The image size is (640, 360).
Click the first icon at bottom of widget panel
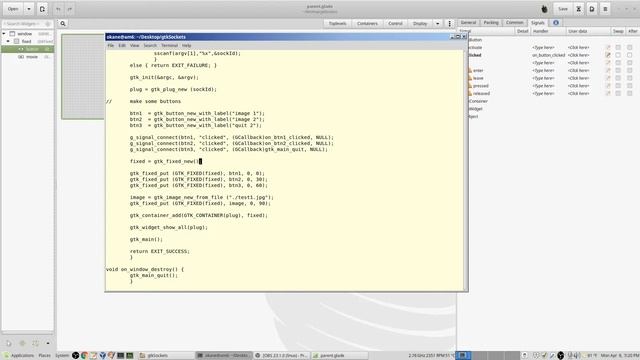coord(9,343)
